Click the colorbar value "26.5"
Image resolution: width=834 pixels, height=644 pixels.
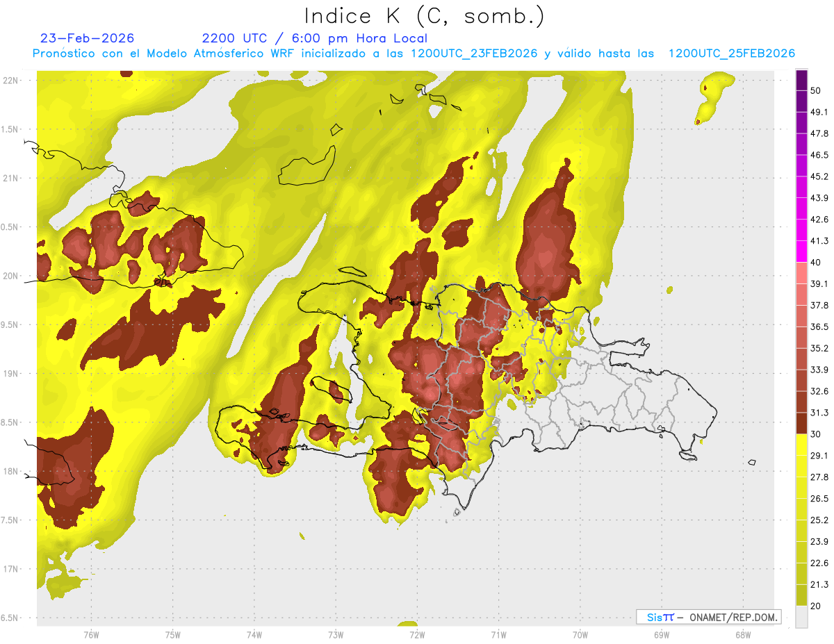819,498
